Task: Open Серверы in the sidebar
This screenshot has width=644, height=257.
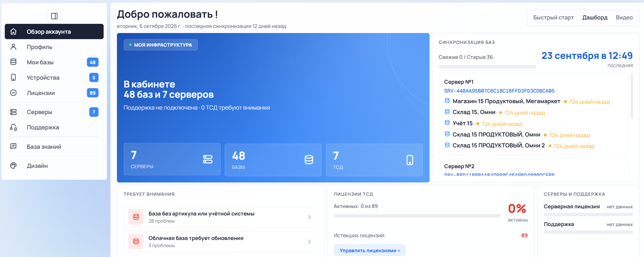Action: (x=54, y=112)
